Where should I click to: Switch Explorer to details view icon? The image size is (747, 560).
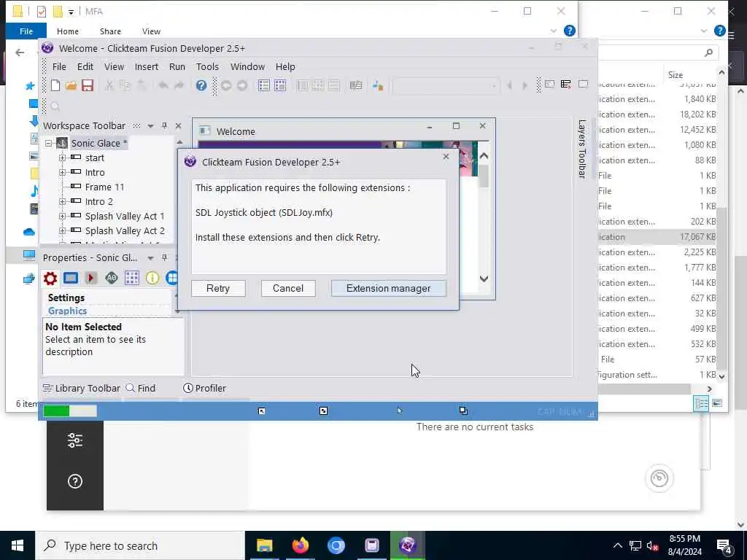[701, 403]
